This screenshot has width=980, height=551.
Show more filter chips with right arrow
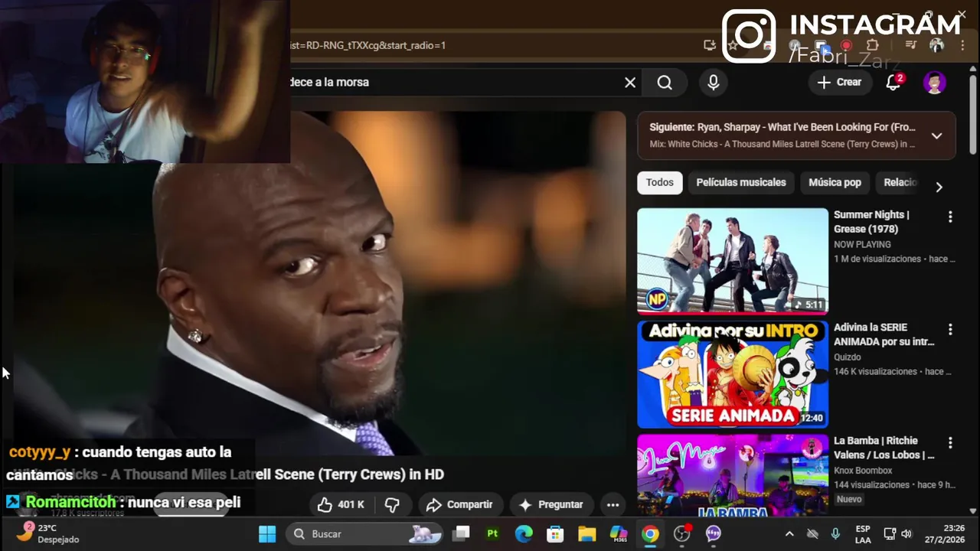click(x=939, y=187)
